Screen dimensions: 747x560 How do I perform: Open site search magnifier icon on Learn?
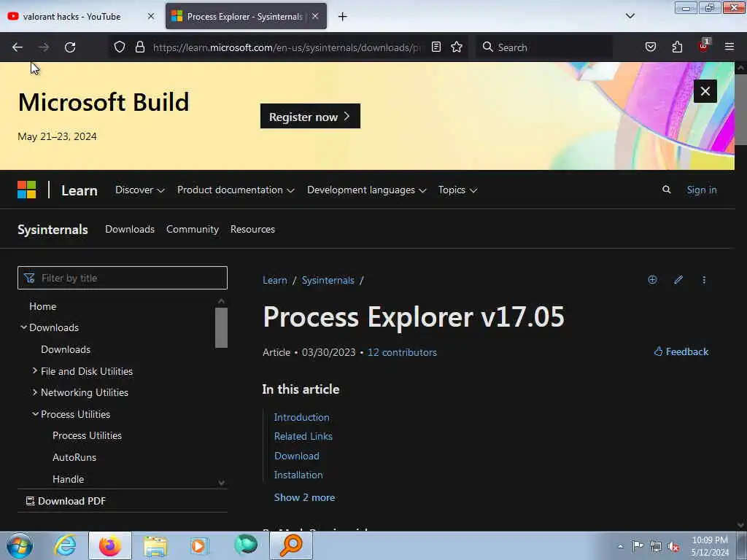(667, 190)
